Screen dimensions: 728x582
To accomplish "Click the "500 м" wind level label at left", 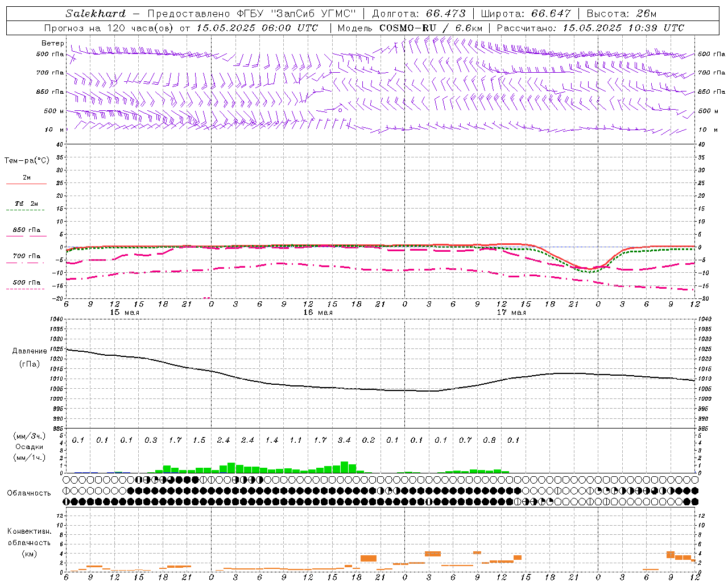I will pos(54,111).
